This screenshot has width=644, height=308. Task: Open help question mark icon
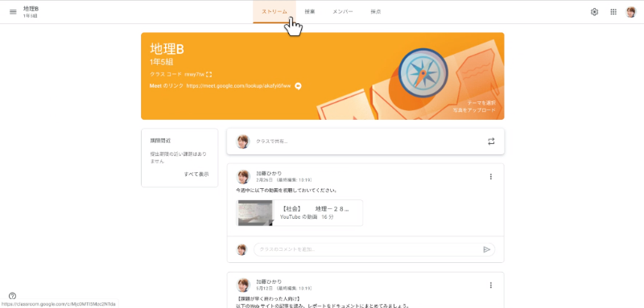point(12,296)
